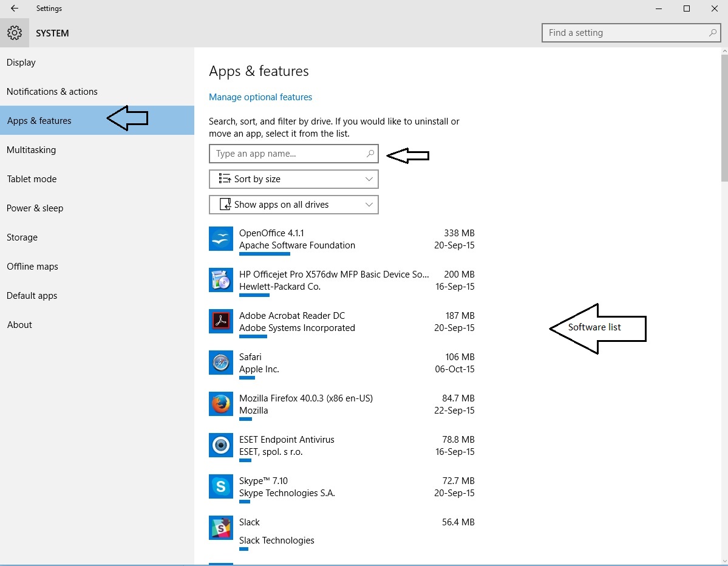Click the magnifier in app name search box
The image size is (728, 566).
coord(370,154)
